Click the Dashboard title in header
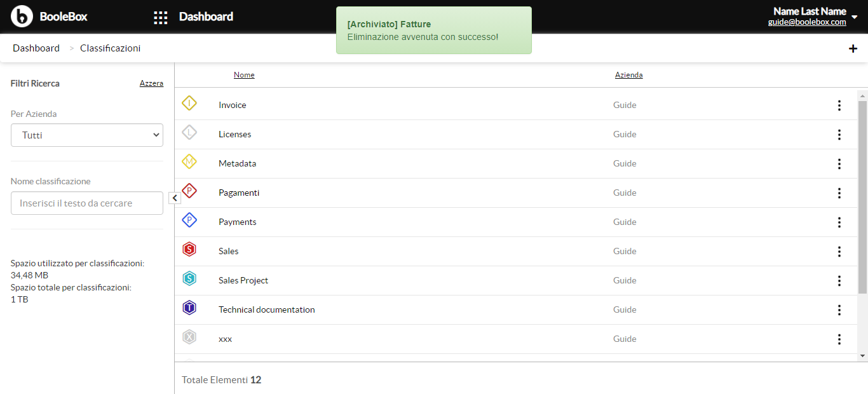 (206, 17)
